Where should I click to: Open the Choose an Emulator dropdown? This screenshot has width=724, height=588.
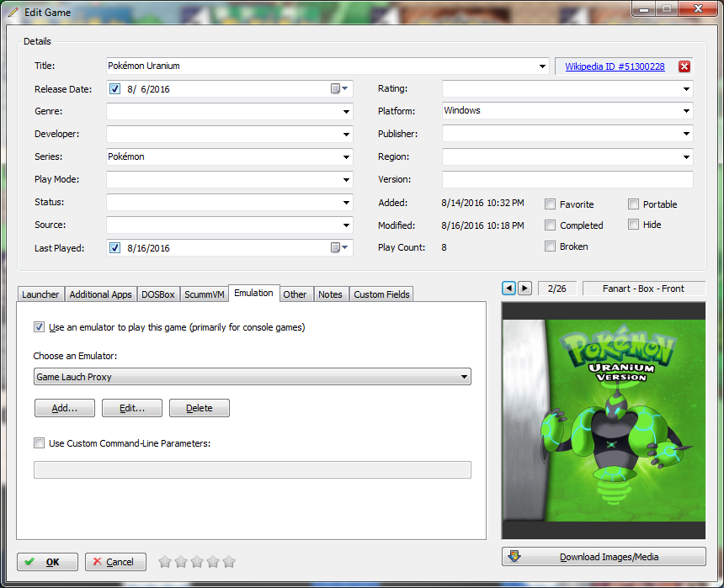[x=252, y=377]
